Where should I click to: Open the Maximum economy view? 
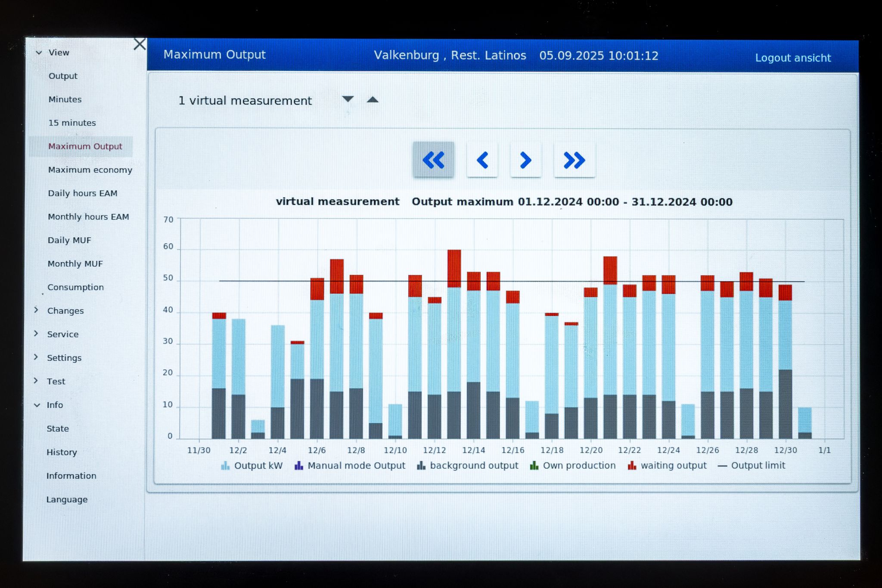click(90, 170)
